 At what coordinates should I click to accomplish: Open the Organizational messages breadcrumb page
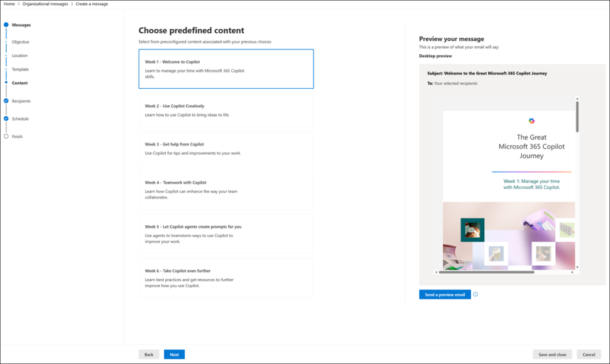(45, 4)
